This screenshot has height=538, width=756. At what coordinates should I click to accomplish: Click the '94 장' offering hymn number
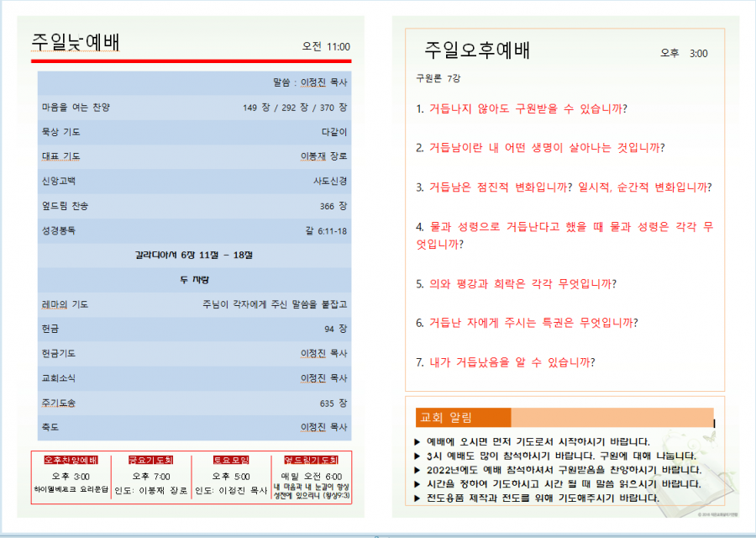pyautogui.click(x=335, y=329)
